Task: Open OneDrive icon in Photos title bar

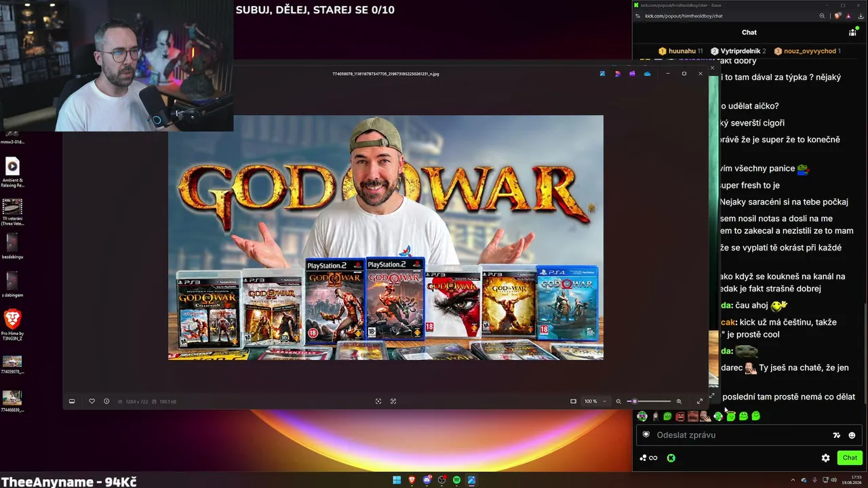Action: [648, 73]
